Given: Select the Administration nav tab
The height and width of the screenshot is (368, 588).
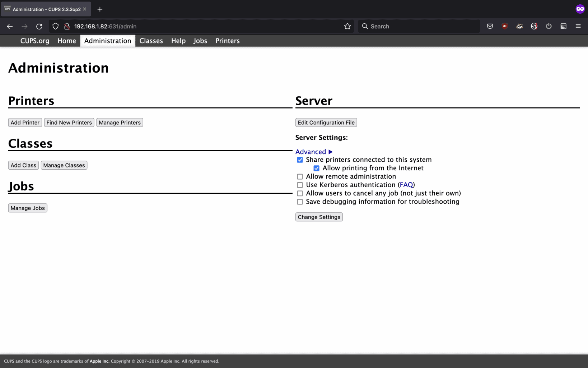Looking at the screenshot, I should point(108,41).
